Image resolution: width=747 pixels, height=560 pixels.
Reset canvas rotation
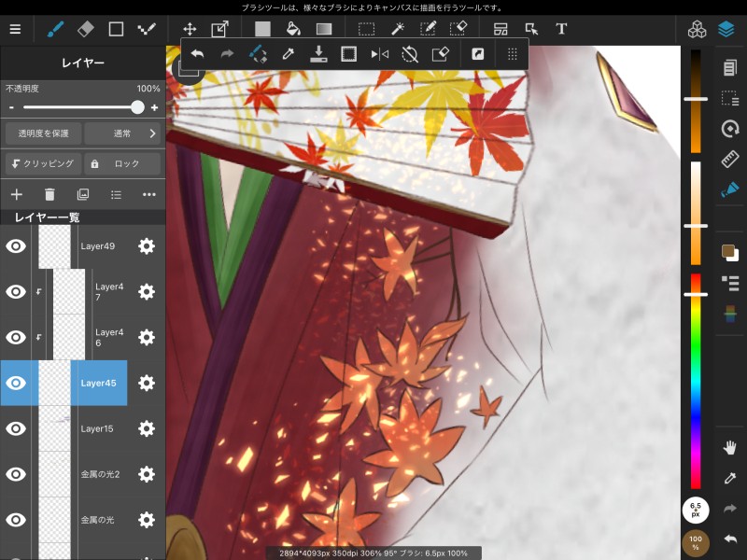pos(410,54)
